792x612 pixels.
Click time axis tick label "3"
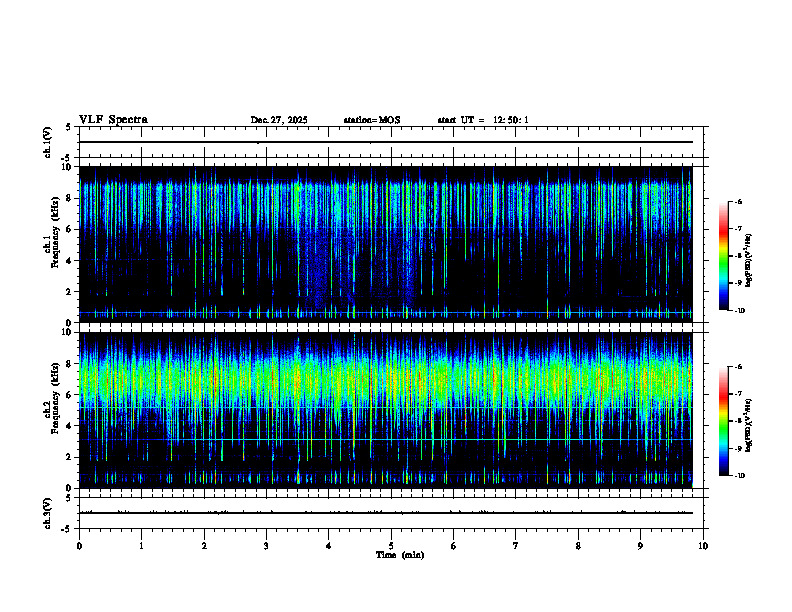pyautogui.click(x=266, y=546)
